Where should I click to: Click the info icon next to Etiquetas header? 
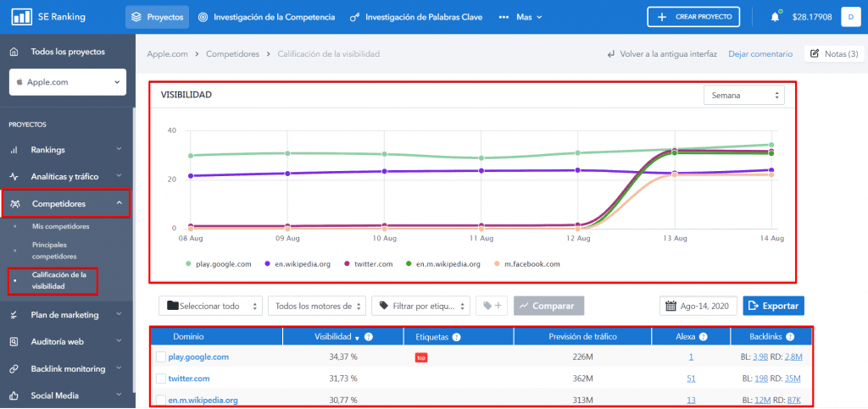click(456, 336)
